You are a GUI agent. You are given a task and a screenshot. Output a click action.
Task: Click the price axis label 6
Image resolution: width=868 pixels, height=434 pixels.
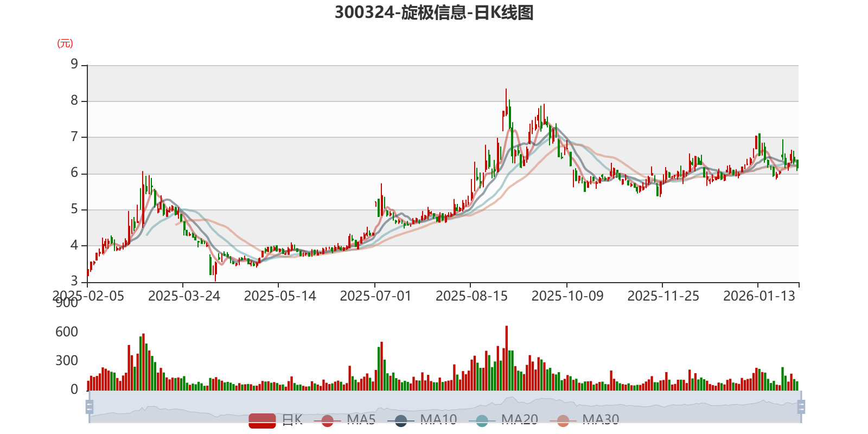74,173
